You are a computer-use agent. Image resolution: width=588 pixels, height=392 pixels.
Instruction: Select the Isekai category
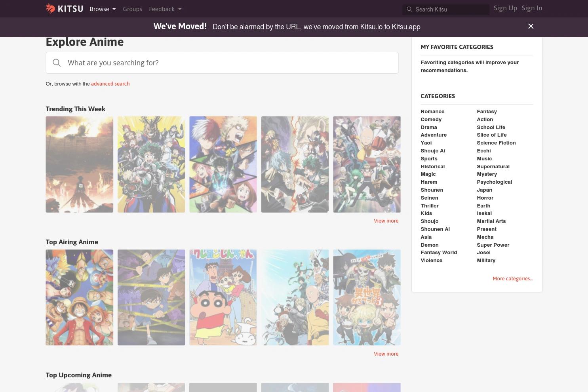pos(484,213)
